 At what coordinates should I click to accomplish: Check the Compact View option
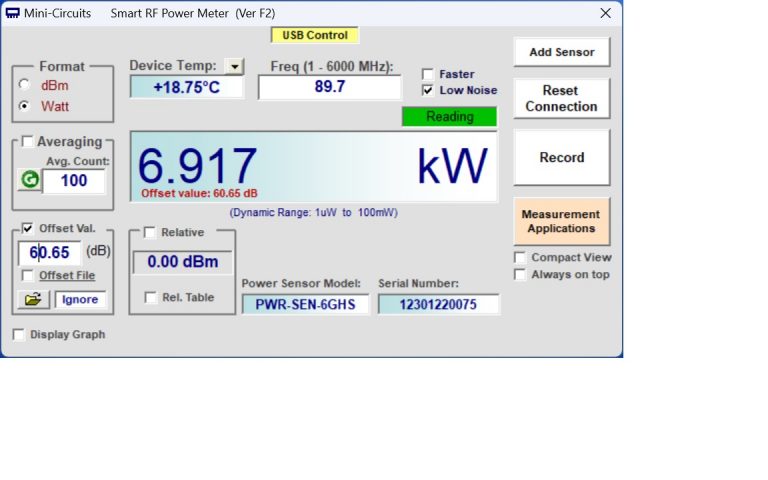(x=520, y=258)
